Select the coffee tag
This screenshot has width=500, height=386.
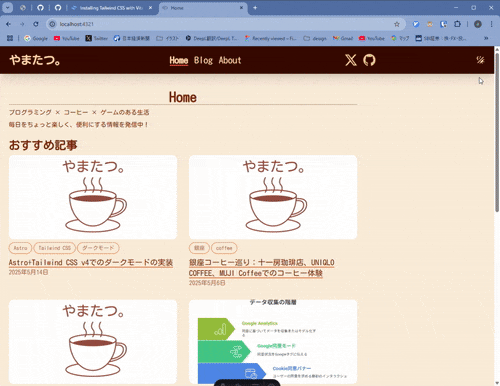pos(224,248)
